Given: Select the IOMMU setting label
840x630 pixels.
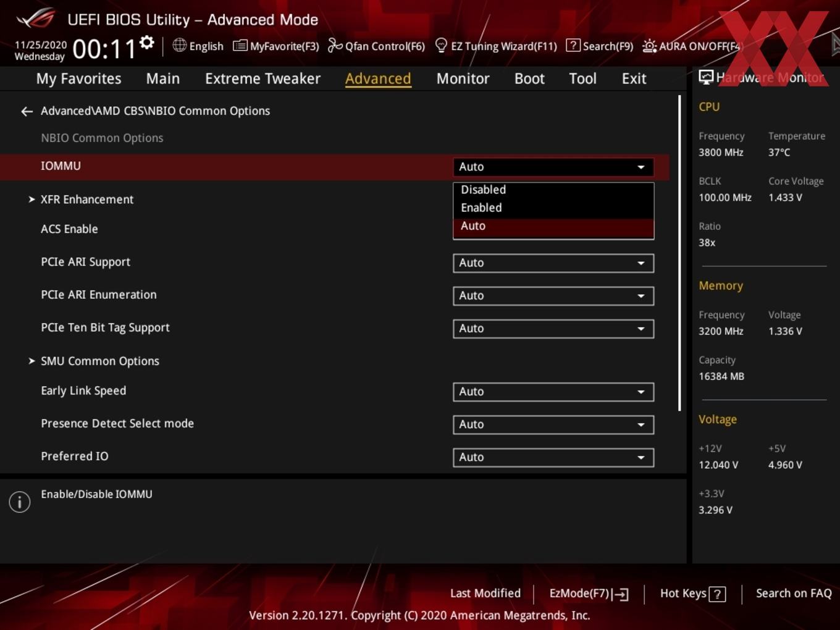Looking at the screenshot, I should point(61,166).
